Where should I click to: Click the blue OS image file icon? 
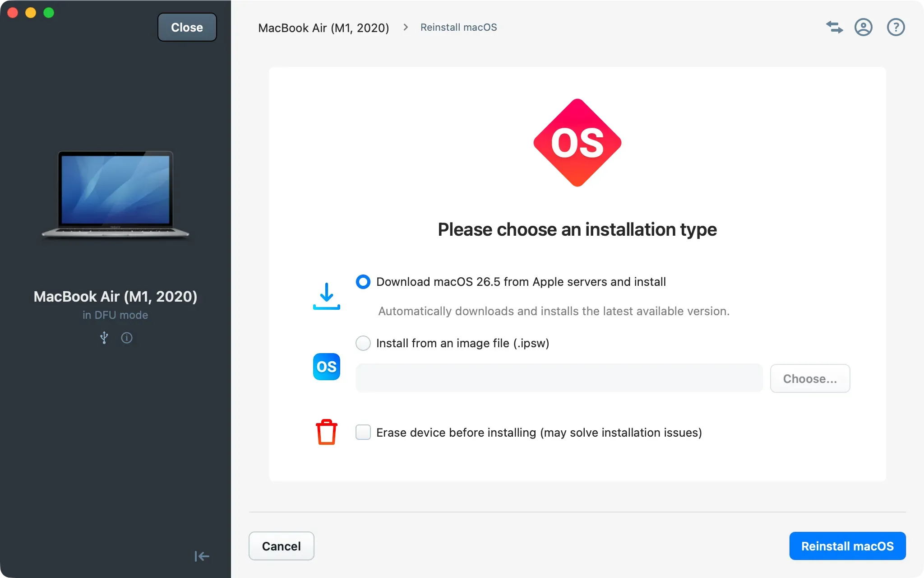click(327, 367)
